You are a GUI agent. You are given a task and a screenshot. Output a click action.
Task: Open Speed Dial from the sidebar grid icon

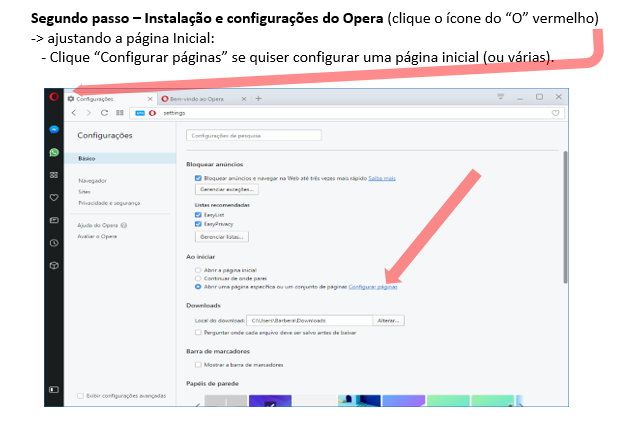(x=54, y=175)
